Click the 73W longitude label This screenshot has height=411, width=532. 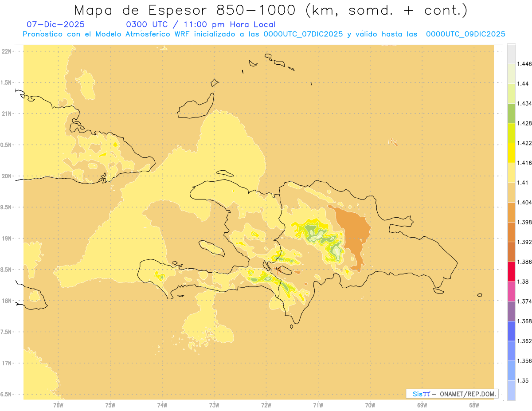214,405
